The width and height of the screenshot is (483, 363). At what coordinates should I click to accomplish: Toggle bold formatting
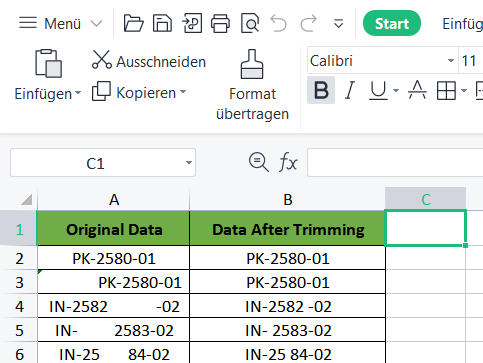[x=321, y=90]
